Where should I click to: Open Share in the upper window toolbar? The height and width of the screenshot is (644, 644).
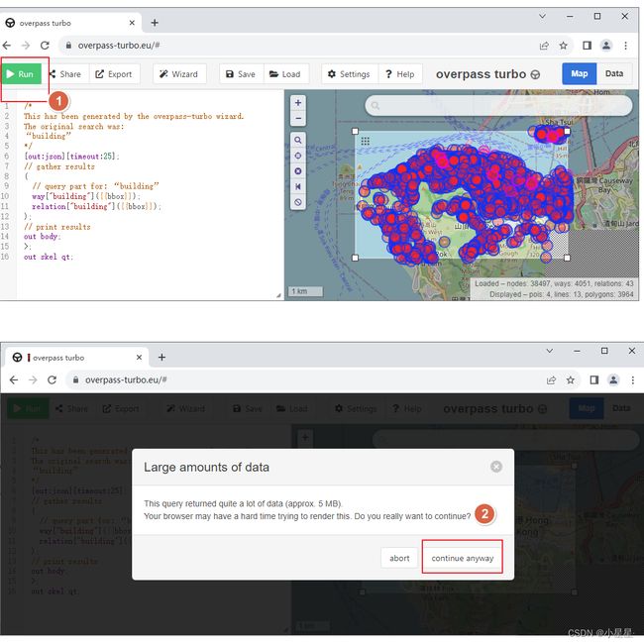[x=65, y=74]
